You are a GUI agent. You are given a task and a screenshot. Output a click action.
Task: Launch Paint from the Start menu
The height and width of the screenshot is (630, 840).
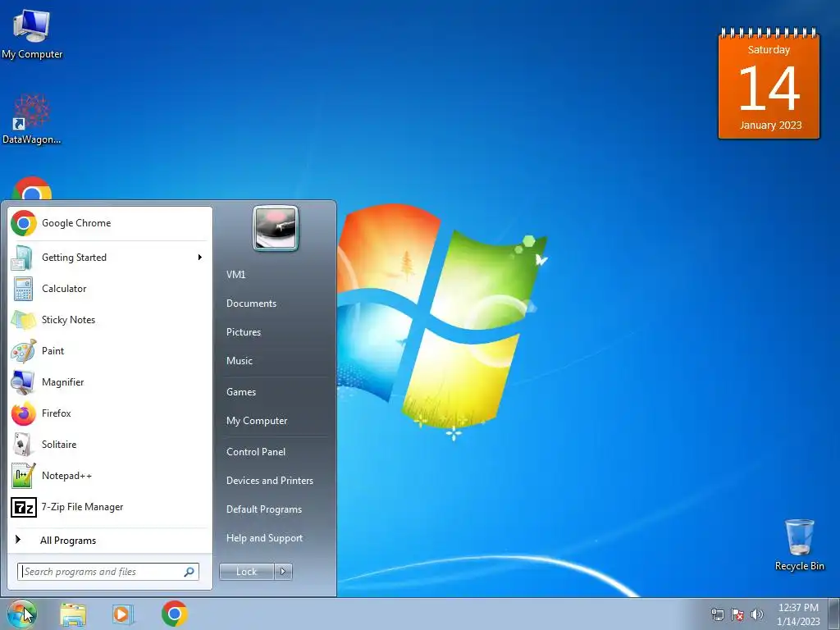point(109,351)
